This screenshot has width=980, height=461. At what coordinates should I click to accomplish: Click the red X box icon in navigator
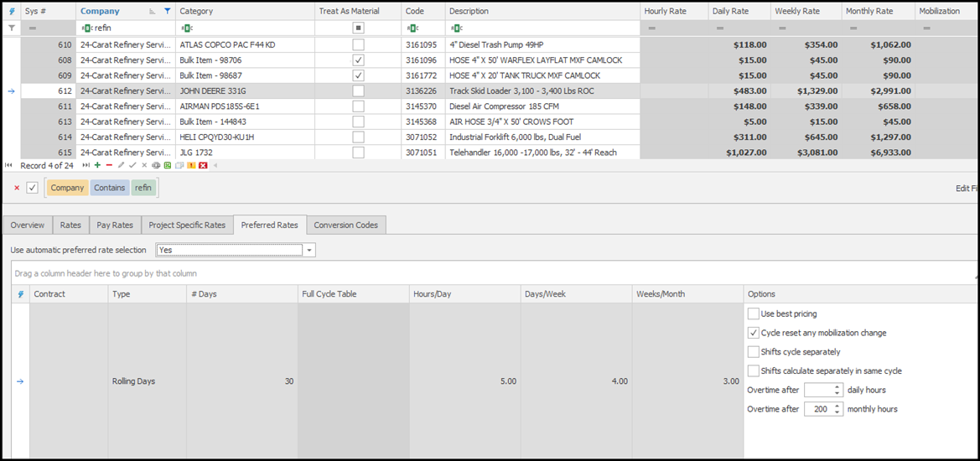coord(203,166)
